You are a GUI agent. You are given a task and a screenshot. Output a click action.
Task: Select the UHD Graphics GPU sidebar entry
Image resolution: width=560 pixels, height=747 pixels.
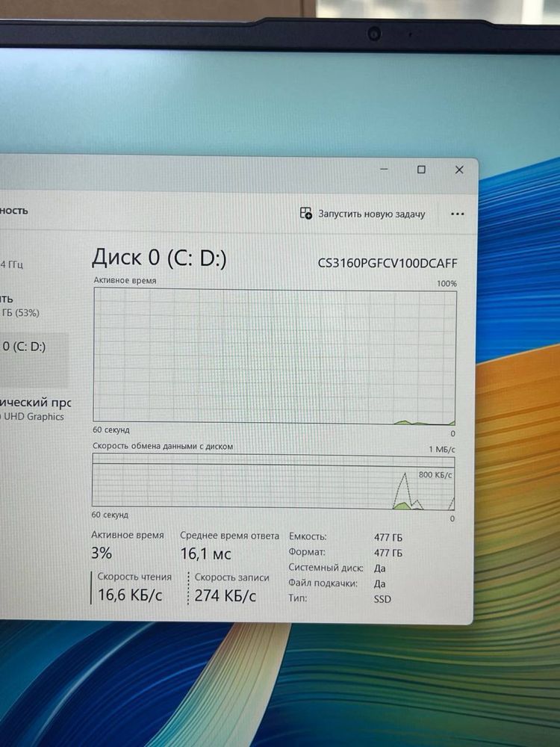coord(34,409)
